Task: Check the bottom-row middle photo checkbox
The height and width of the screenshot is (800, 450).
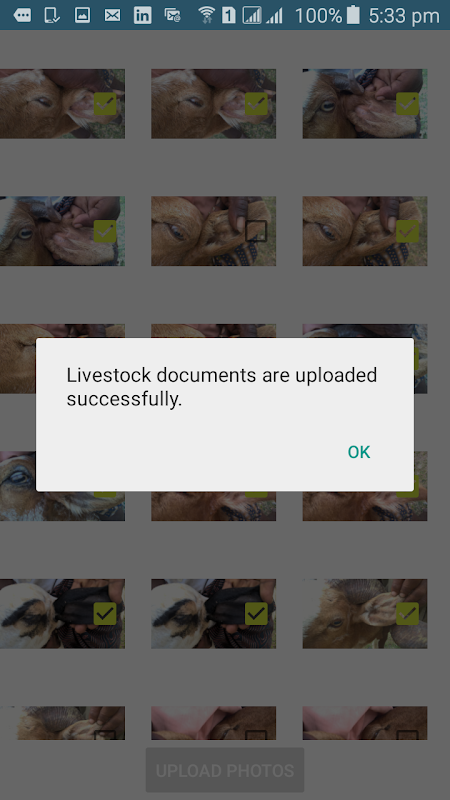Action: [256, 735]
